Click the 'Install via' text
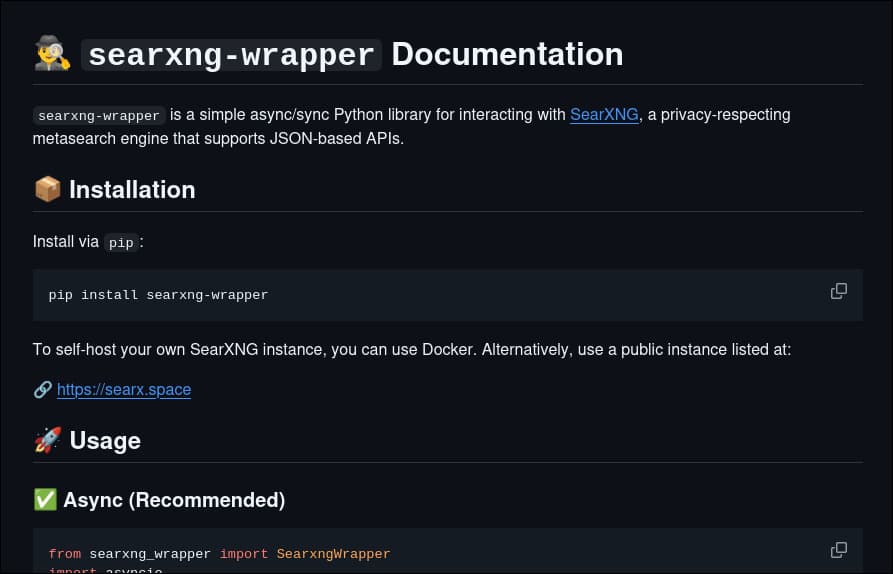Screen dimensions: 893x574 [65, 241]
